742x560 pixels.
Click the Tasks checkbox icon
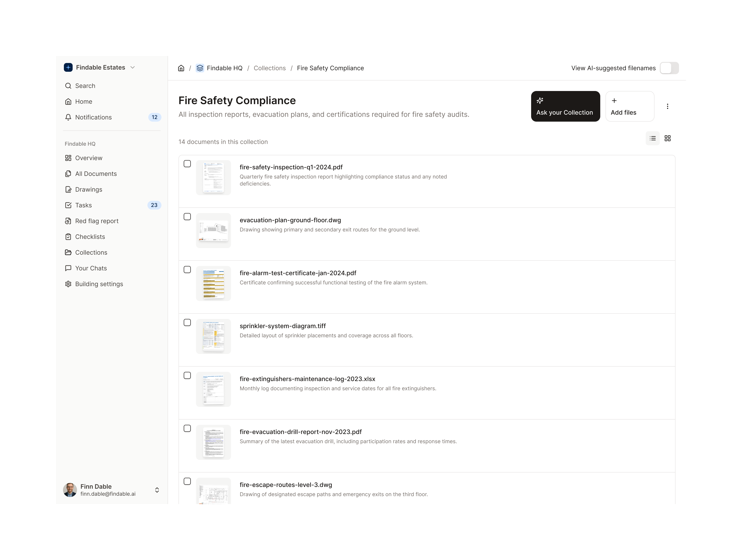(x=68, y=205)
